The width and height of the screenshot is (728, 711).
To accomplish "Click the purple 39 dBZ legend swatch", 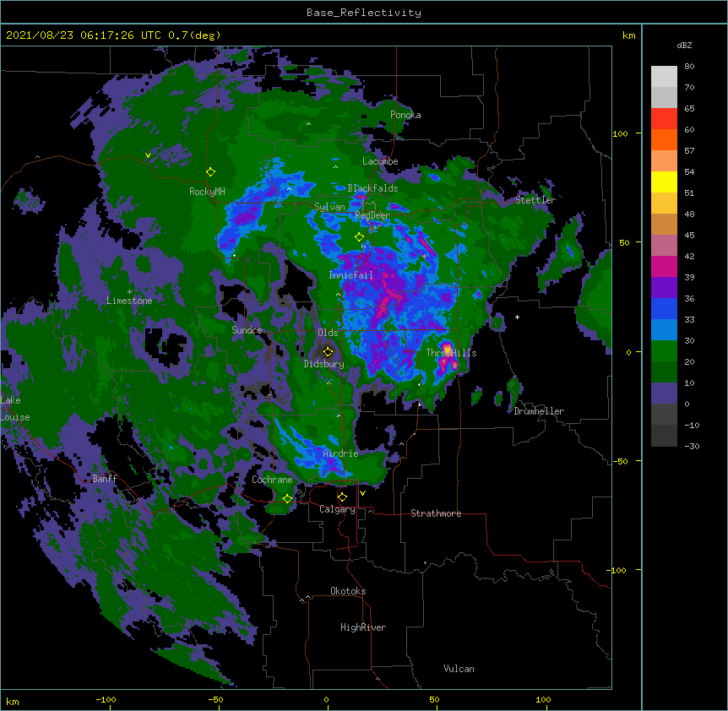I will pos(664,288).
